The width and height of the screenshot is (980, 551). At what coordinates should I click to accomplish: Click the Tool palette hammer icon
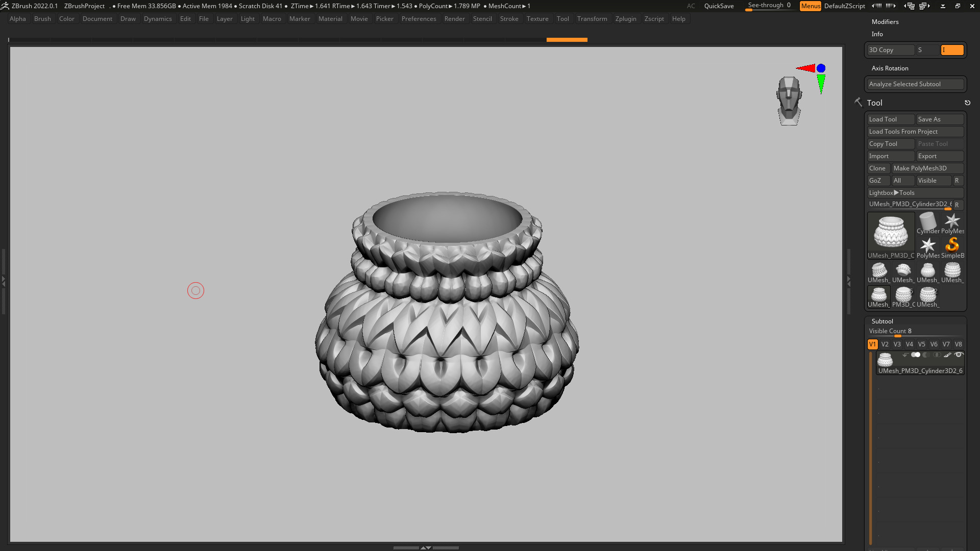(x=859, y=103)
